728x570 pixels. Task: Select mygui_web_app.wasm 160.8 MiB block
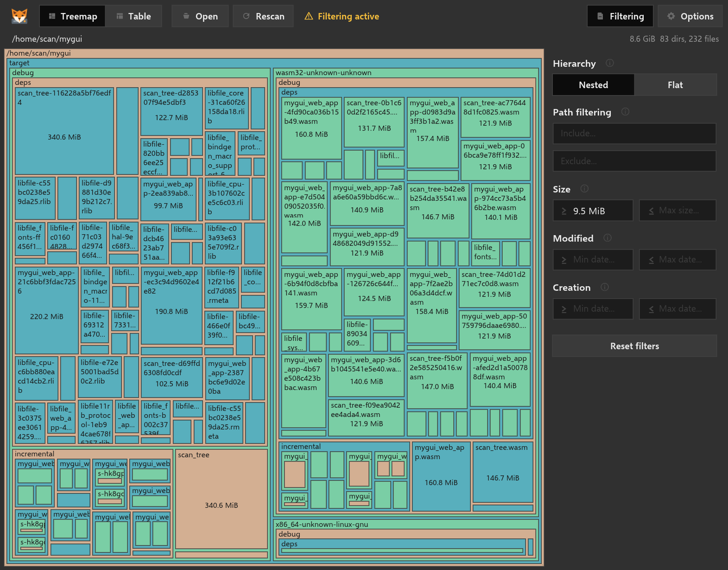pyautogui.click(x=441, y=476)
